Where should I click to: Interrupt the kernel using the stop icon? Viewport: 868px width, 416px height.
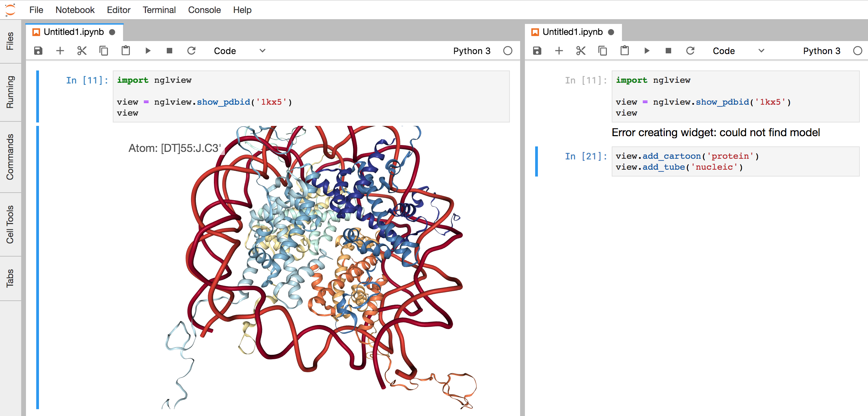click(169, 50)
